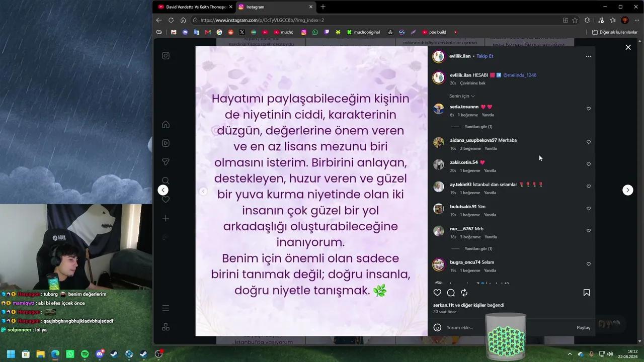Viewport: 644px width, 362px height.
Task: Open search from the Instagram sidebar
Action: (x=166, y=180)
